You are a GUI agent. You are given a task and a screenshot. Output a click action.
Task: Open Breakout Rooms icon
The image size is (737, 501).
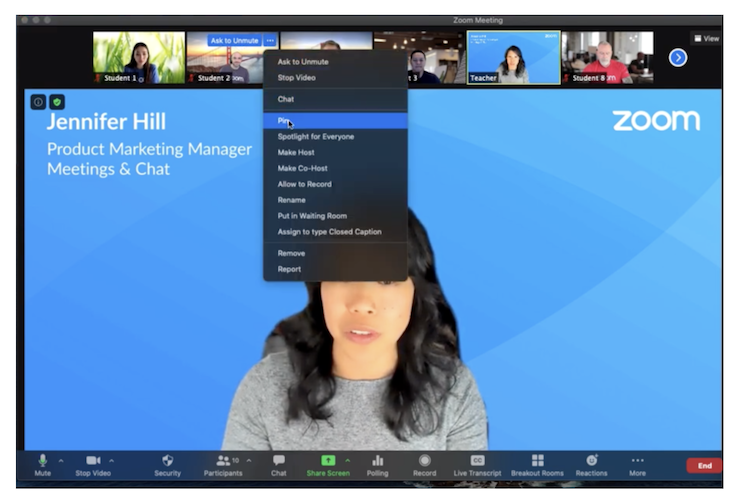[x=538, y=461]
